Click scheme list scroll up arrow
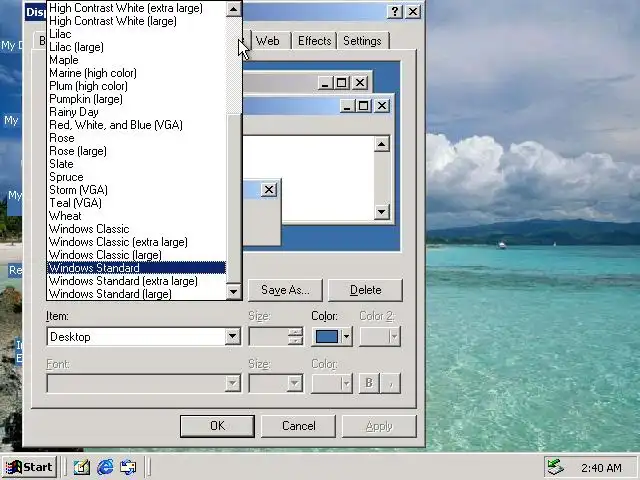The height and width of the screenshot is (480, 640). click(234, 9)
